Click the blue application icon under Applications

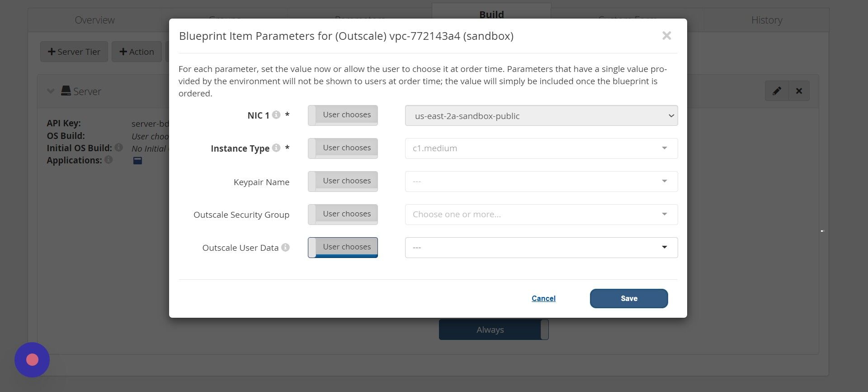pos(137,161)
